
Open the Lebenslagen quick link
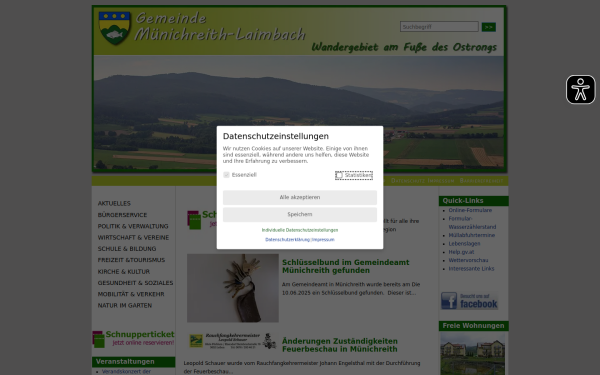point(464,244)
